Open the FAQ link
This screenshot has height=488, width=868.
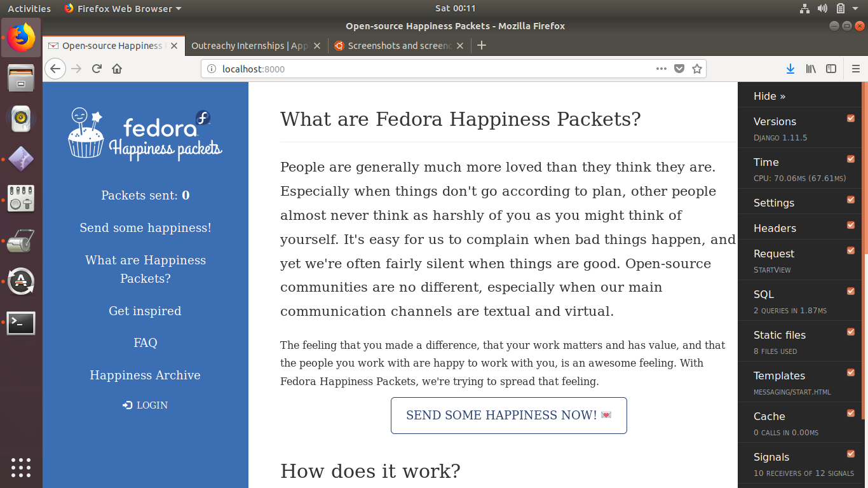tap(146, 342)
